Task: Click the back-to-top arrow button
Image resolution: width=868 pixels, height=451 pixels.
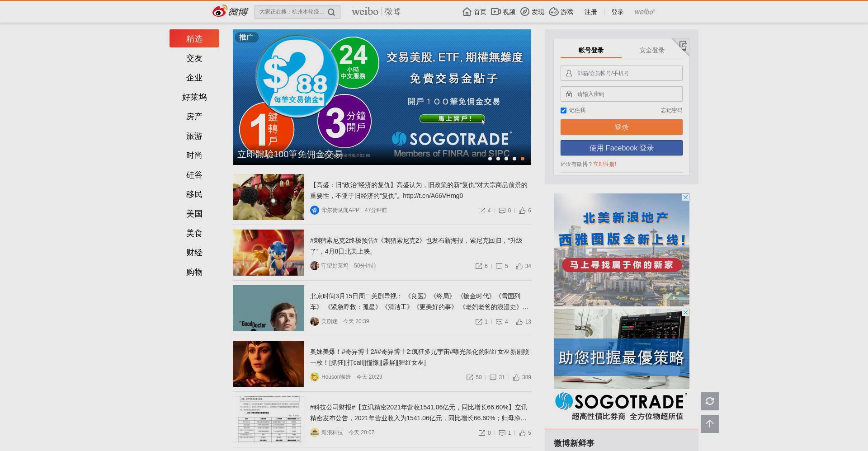Action: point(710,424)
